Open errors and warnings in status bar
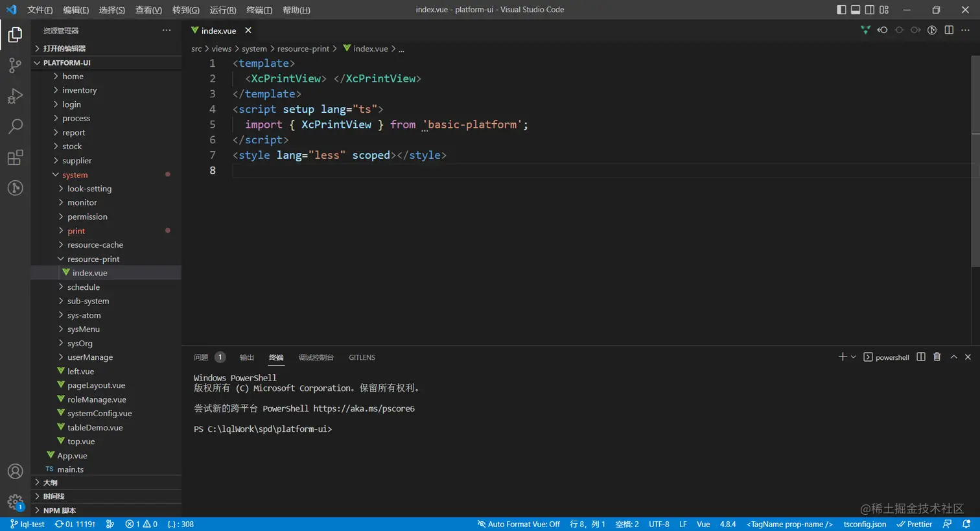Viewport: 980px width, 531px height. 141,524
